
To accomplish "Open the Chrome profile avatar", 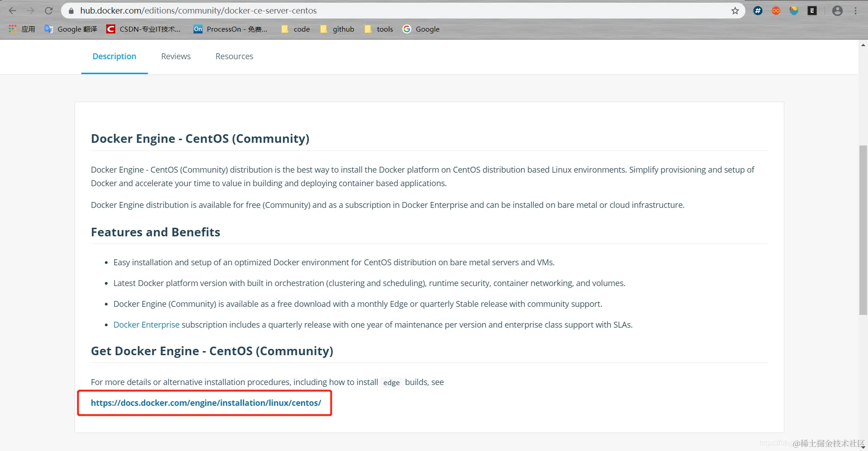I will pos(837,10).
